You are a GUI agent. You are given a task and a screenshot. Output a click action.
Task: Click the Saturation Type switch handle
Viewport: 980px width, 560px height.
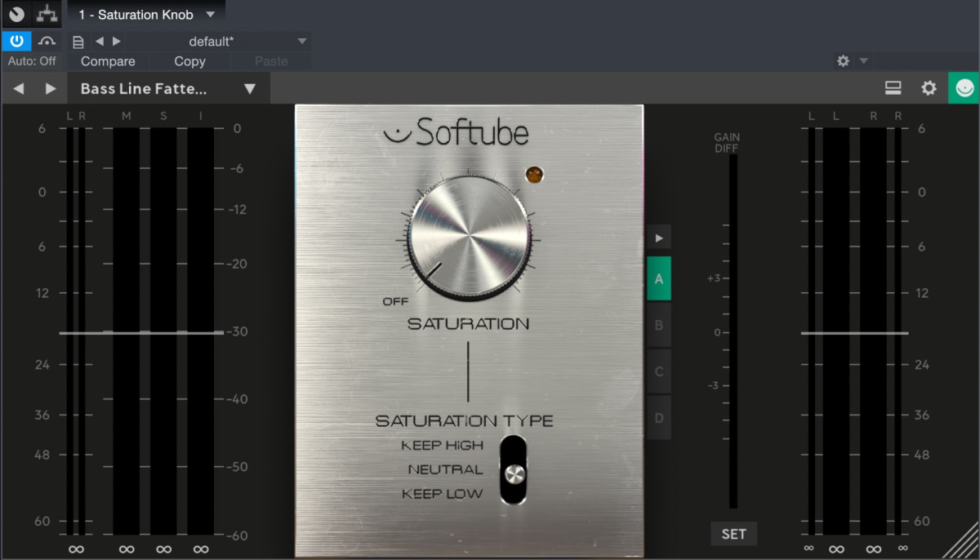[x=514, y=474]
